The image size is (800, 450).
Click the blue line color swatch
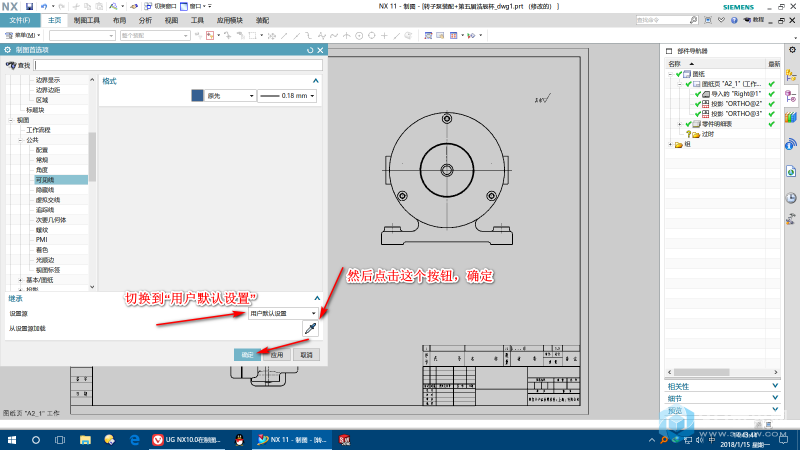pos(197,95)
